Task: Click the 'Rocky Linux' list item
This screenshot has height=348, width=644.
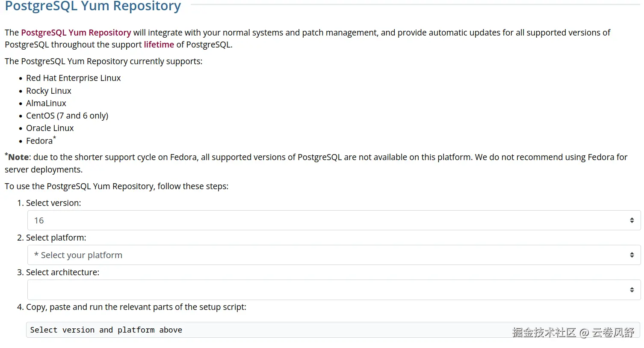Action: point(48,91)
